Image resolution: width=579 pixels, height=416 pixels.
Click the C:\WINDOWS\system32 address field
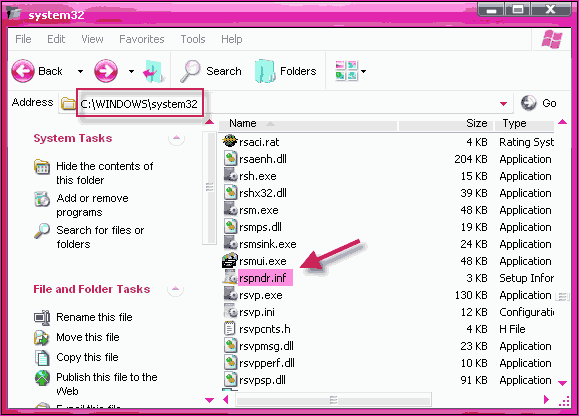pyautogui.click(x=140, y=104)
